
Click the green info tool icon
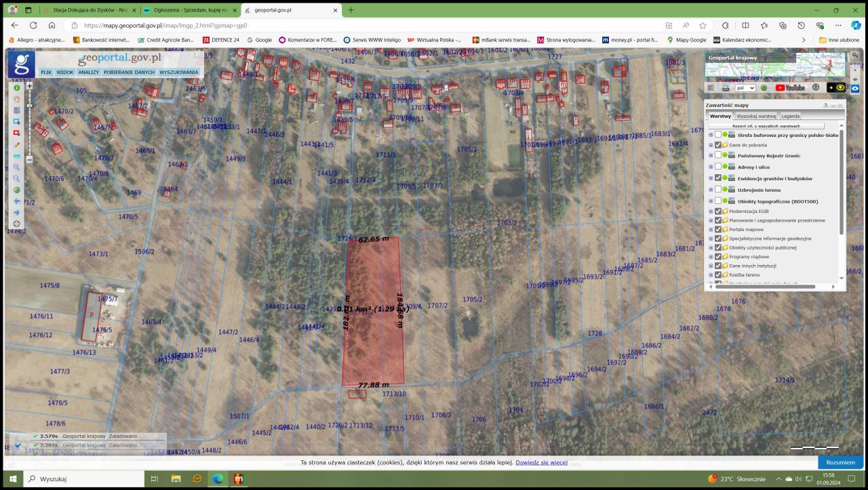pyautogui.click(x=17, y=87)
